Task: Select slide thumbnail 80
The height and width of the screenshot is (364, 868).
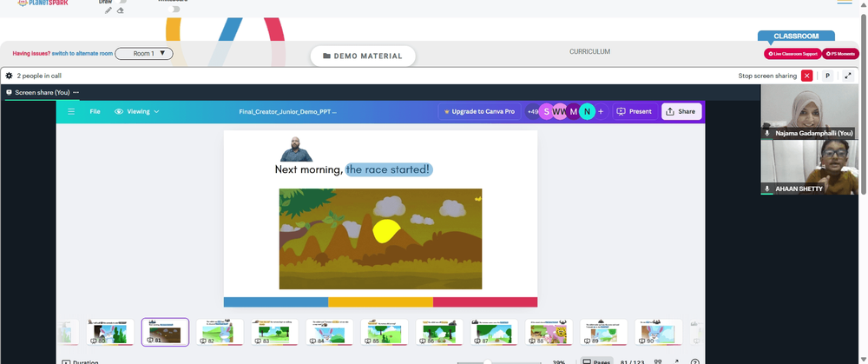Action: pos(110,332)
